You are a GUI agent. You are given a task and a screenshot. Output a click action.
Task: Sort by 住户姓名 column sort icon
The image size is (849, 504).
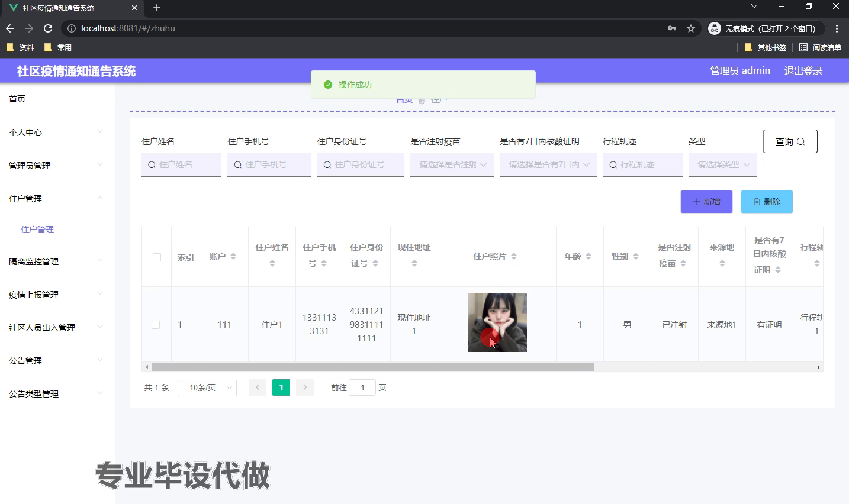[x=272, y=263]
